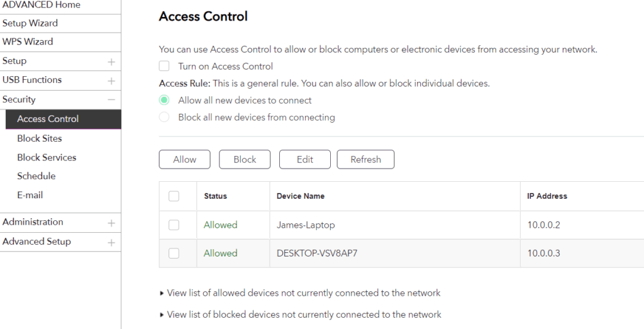Image resolution: width=644 pixels, height=329 pixels.
Task: Go to the Schedule page
Action: click(36, 176)
